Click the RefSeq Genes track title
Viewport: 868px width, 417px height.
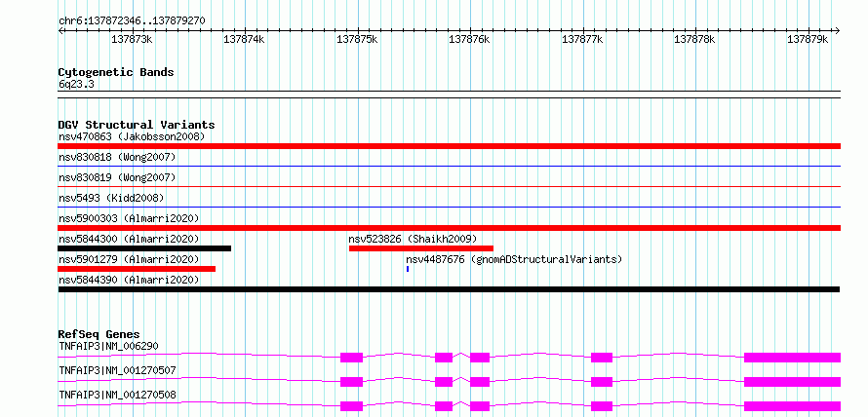coord(99,334)
